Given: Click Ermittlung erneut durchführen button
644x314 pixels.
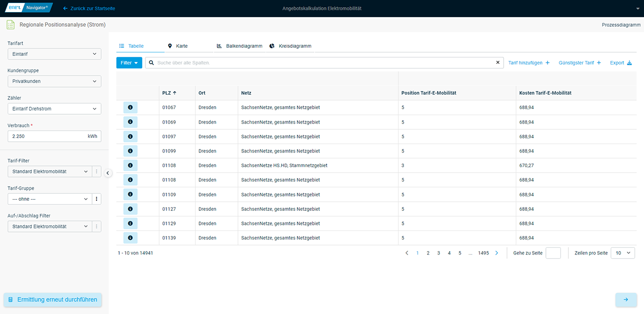Looking at the screenshot, I should pyautogui.click(x=53, y=300).
